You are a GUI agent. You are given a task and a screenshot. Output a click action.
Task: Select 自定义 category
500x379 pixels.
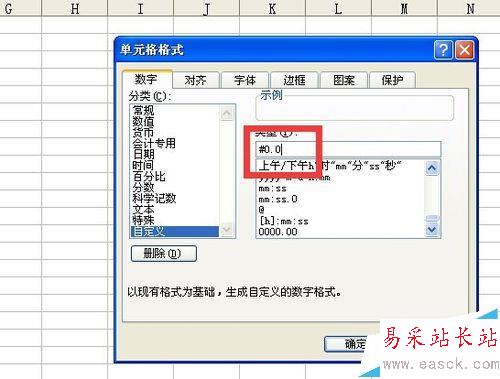175,231
